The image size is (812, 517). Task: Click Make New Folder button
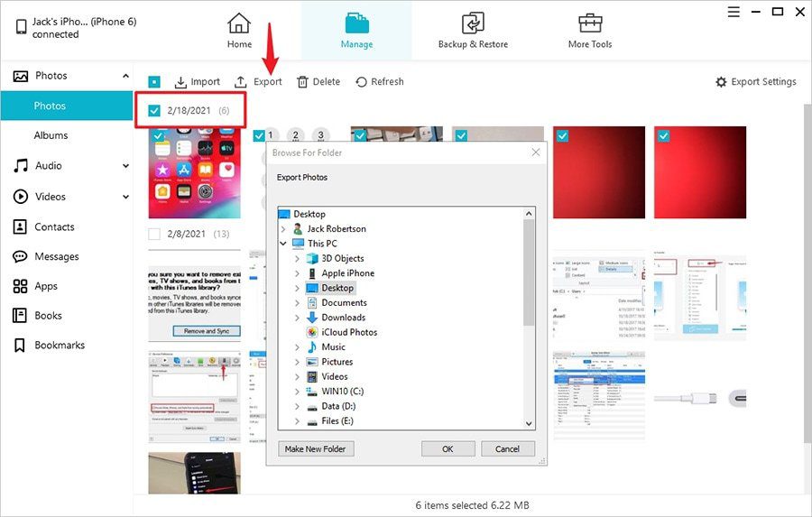[316, 448]
